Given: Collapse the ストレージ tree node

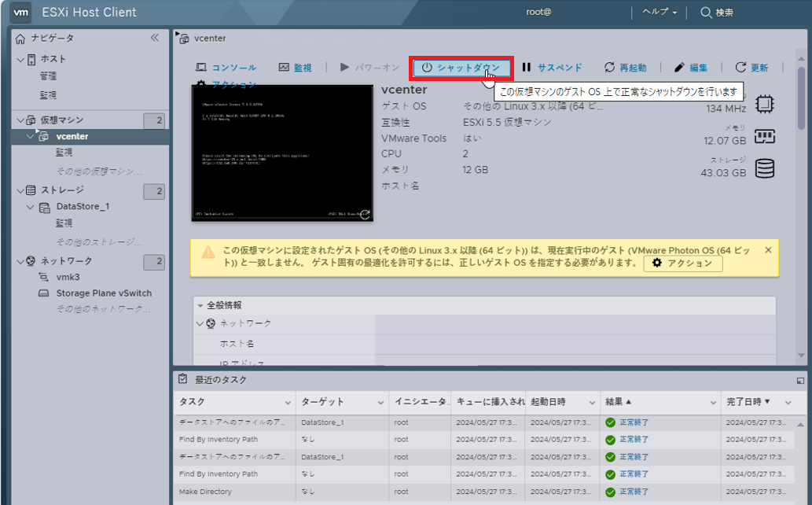Looking at the screenshot, I should click(20, 190).
